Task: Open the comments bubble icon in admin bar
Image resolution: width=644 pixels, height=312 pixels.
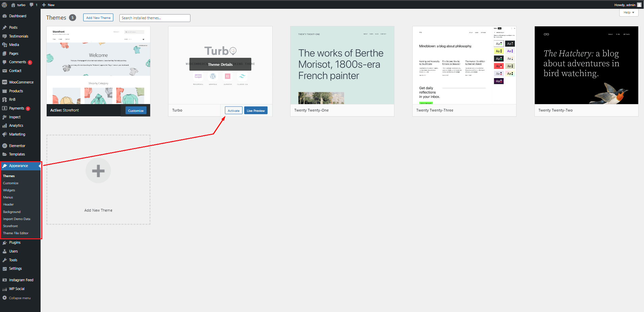Action: [x=31, y=5]
